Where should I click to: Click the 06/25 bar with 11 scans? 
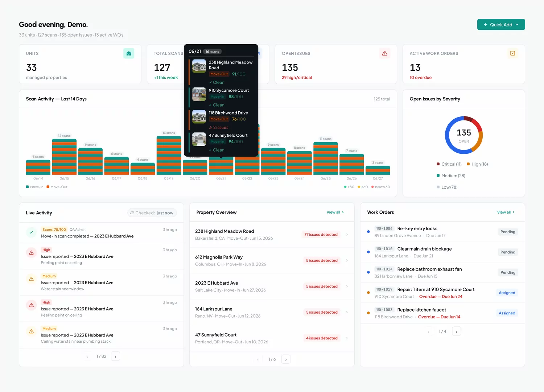click(326, 158)
